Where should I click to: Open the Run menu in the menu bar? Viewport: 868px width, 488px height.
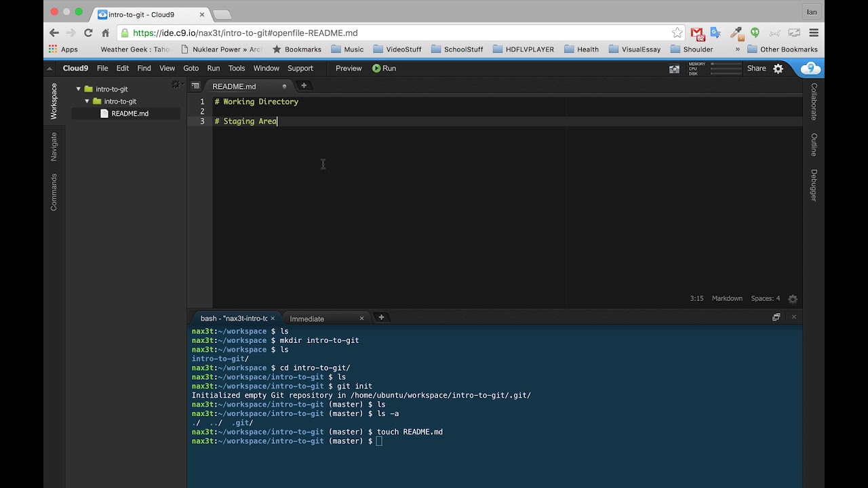(x=213, y=68)
